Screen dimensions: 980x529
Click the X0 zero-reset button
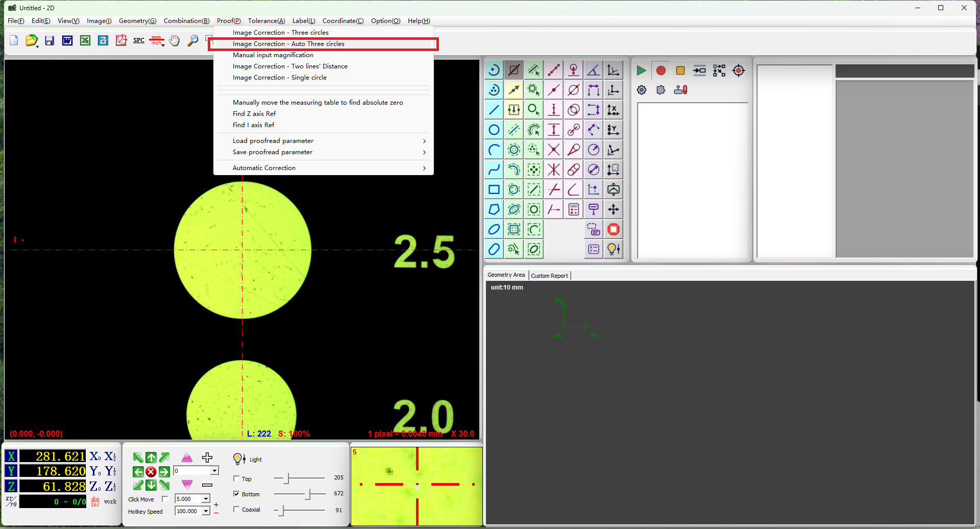click(x=95, y=456)
